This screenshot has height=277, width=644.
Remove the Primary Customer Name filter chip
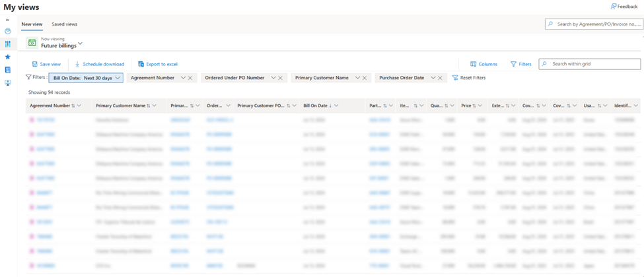click(x=365, y=78)
